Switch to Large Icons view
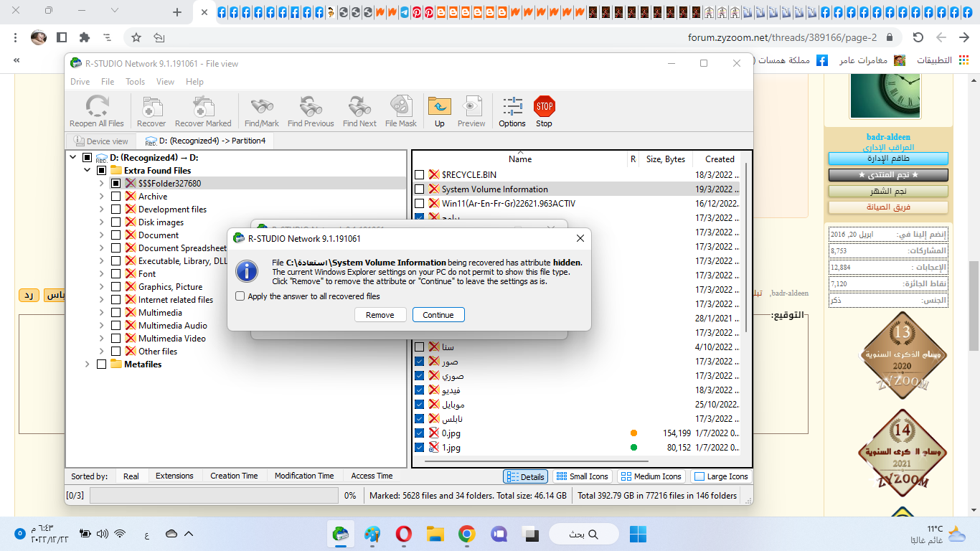980x551 pixels. (721, 476)
